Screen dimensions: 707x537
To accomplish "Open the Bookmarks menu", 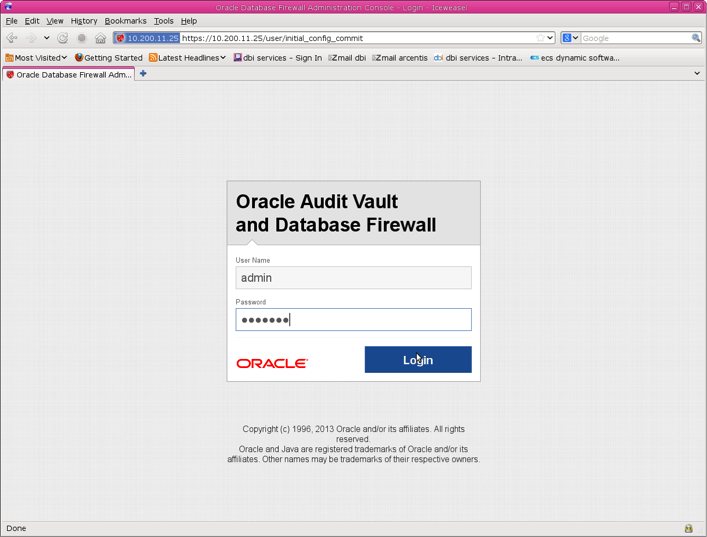I will click(x=125, y=21).
